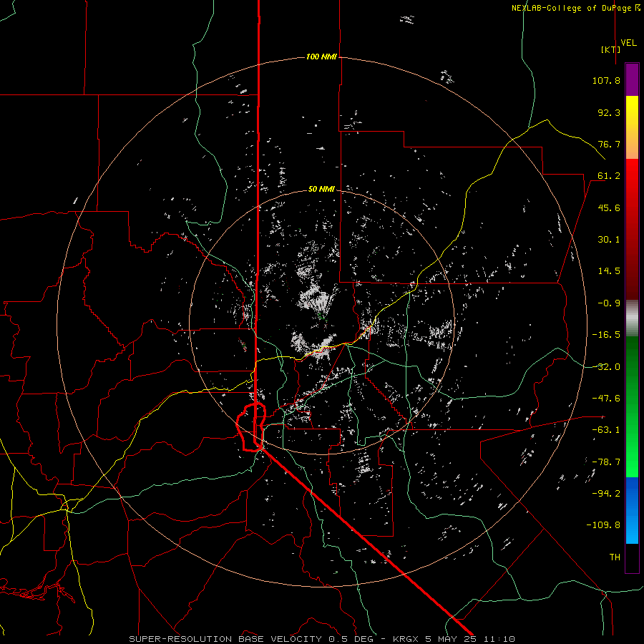Select the 107.8 value on the velocity scale
Viewport: 644px width, 644px height.
coord(606,80)
